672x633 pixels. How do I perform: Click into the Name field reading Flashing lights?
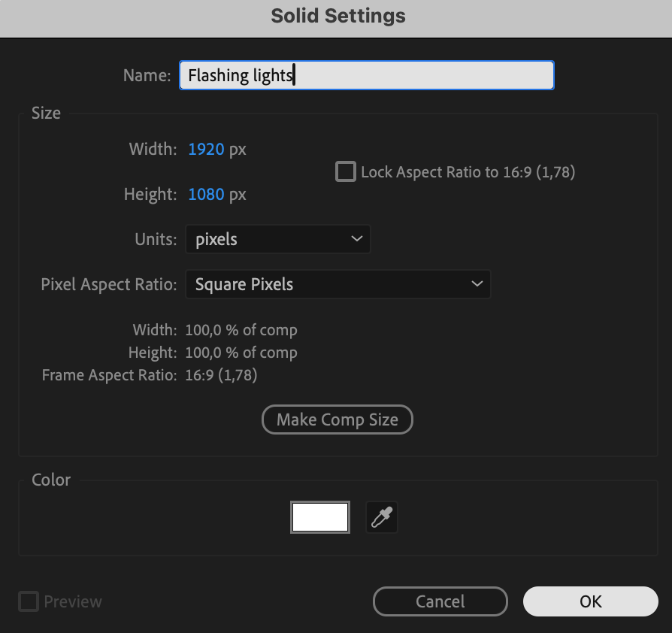pos(366,75)
